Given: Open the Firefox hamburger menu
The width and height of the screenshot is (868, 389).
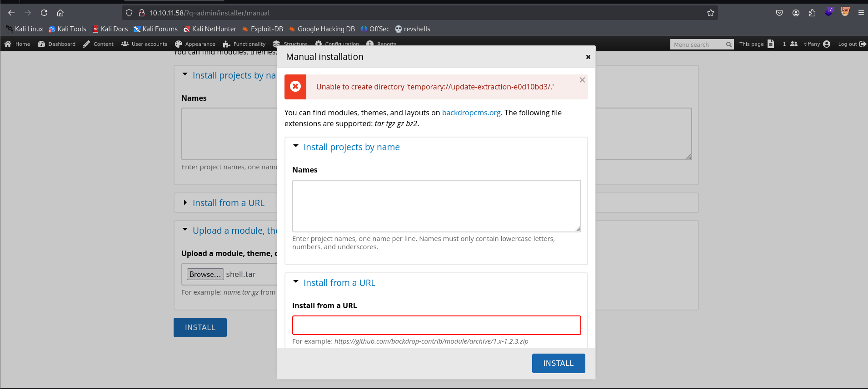Looking at the screenshot, I should point(861,13).
